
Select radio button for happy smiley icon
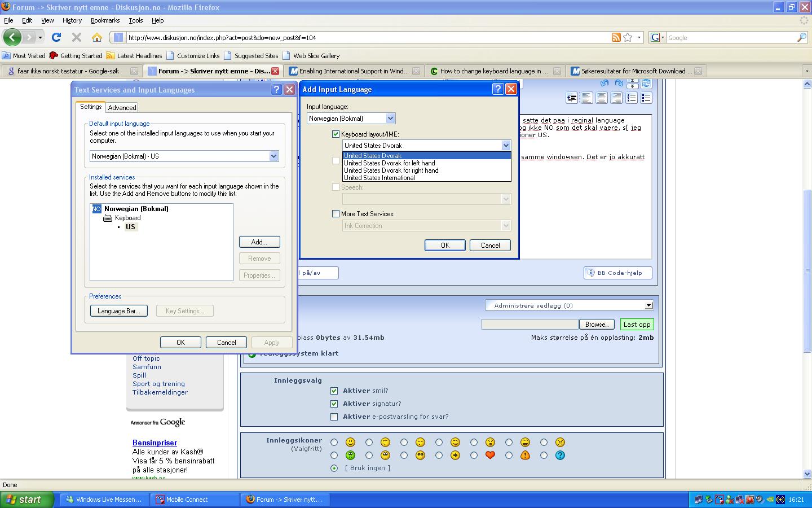334,443
